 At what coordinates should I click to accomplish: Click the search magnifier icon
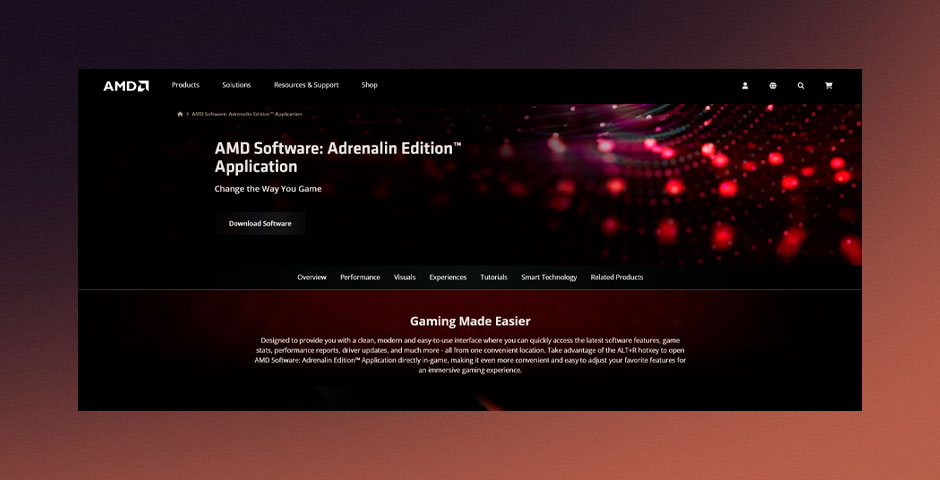click(x=801, y=86)
